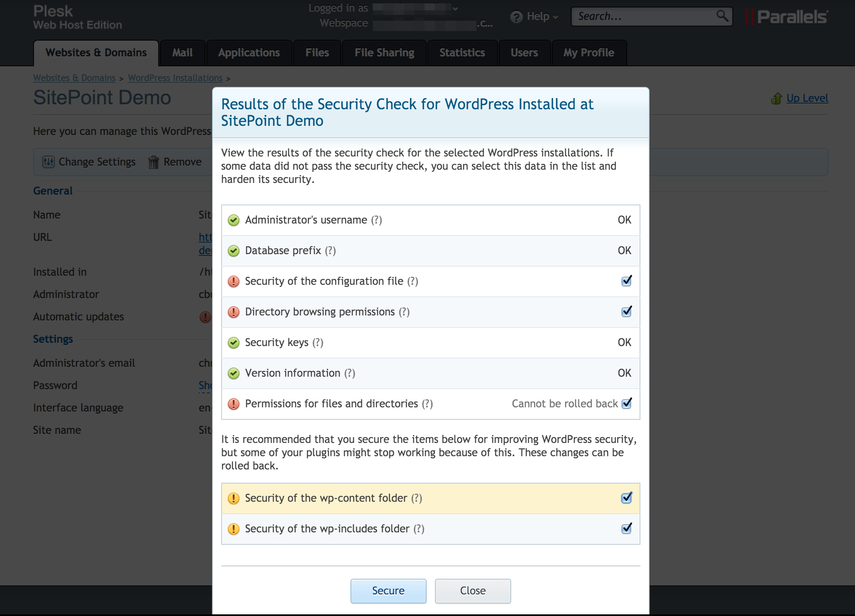Open help hint (?) for Administrator's username
The image size is (855, 616).
tap(377, 220)
